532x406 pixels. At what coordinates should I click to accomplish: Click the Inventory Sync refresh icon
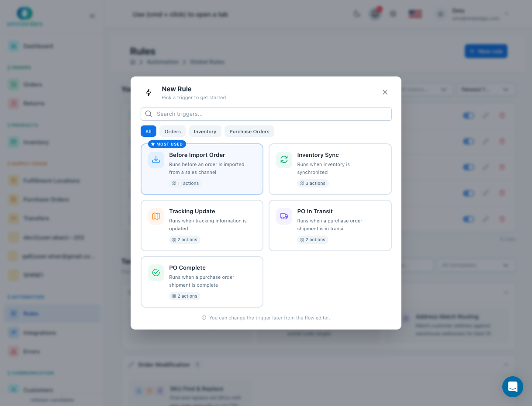(x=284, y=160)
